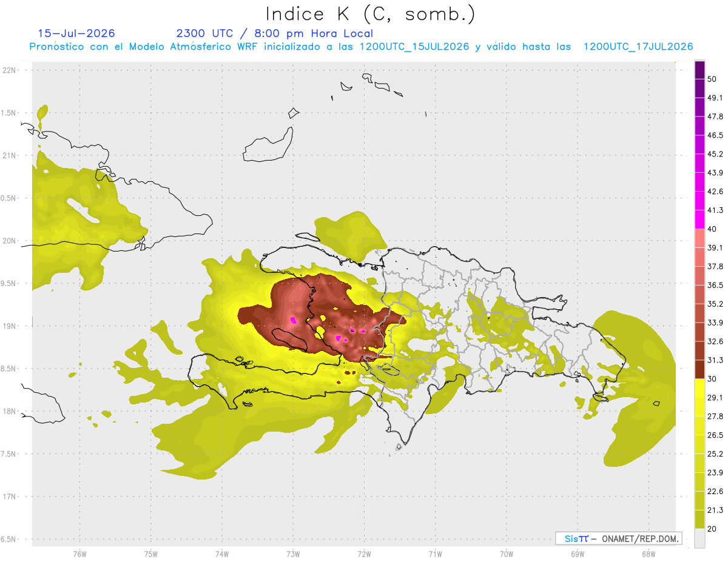Viewport: 728px width, 562px height.
Task: Click the "39.1" colorbar label
Action: tap(715, 248)
